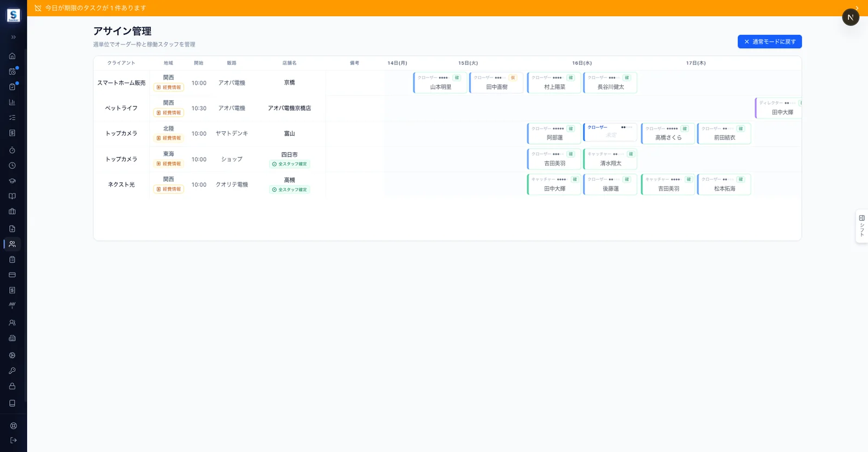
Task: Click 経費情報 badge in ペットライフ row
Action: (x=169, y=113)
